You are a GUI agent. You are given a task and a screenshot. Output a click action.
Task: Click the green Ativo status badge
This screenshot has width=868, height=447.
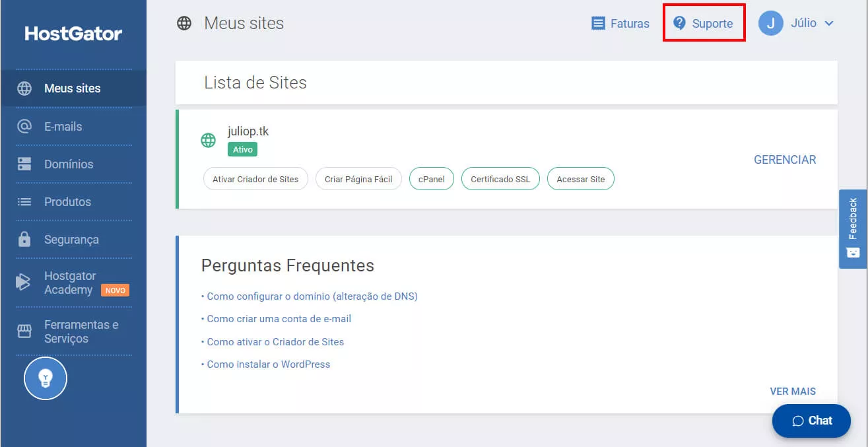pyautogui.click(x=242, y=150)
